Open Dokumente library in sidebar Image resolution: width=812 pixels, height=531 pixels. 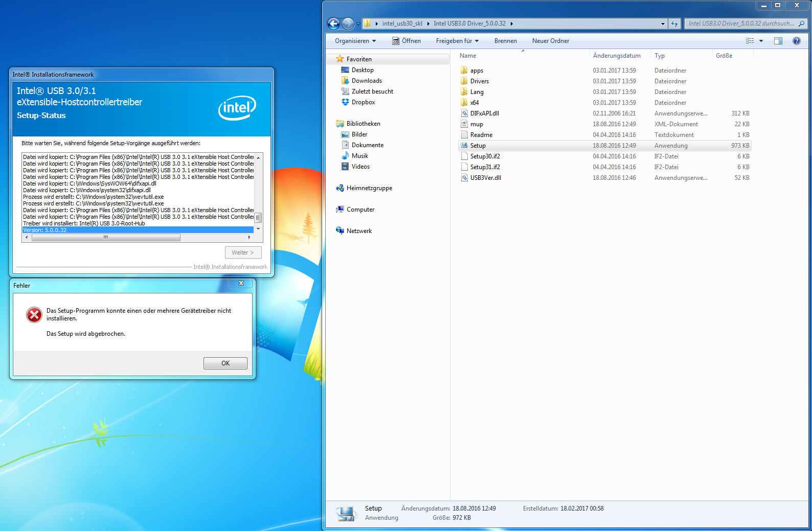pyautogui.click(x=362, y=145)
